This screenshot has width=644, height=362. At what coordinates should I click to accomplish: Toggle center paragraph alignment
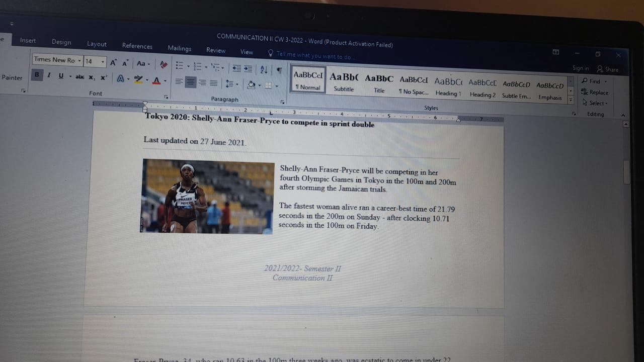tap(190, 82)
